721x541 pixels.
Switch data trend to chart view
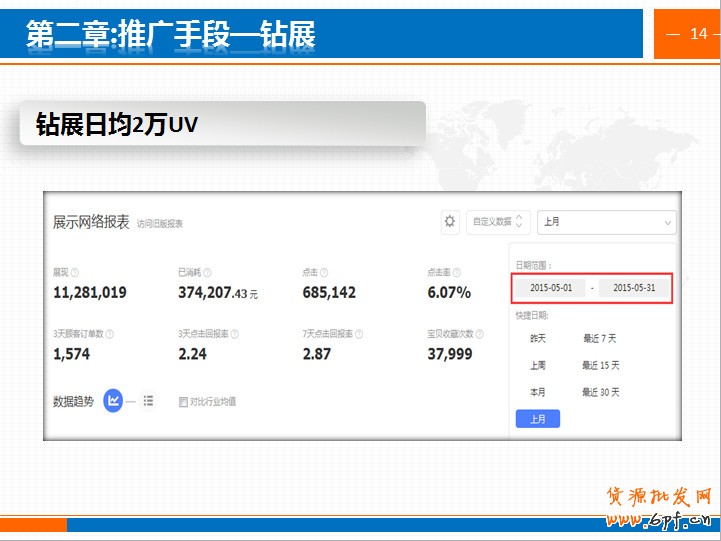(114, 401)
